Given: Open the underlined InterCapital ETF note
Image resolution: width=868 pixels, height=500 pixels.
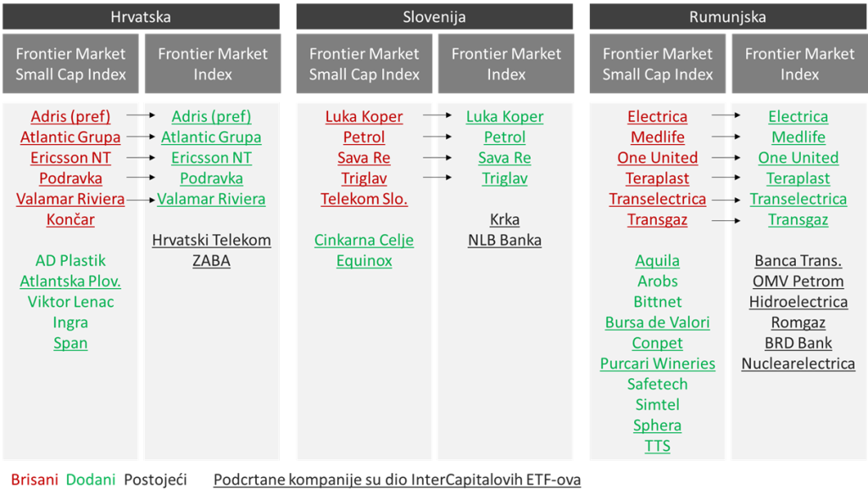Looking at the screenshot, I should [x=397, y=480].
